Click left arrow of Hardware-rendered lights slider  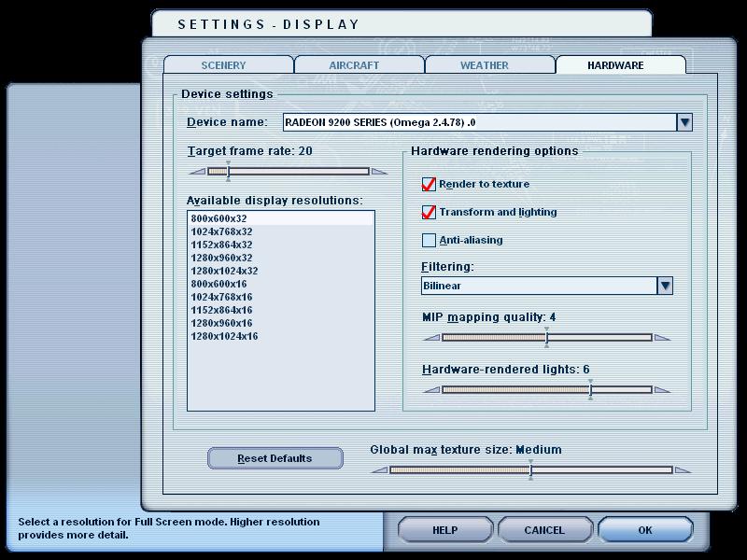[x=430, y=390]
